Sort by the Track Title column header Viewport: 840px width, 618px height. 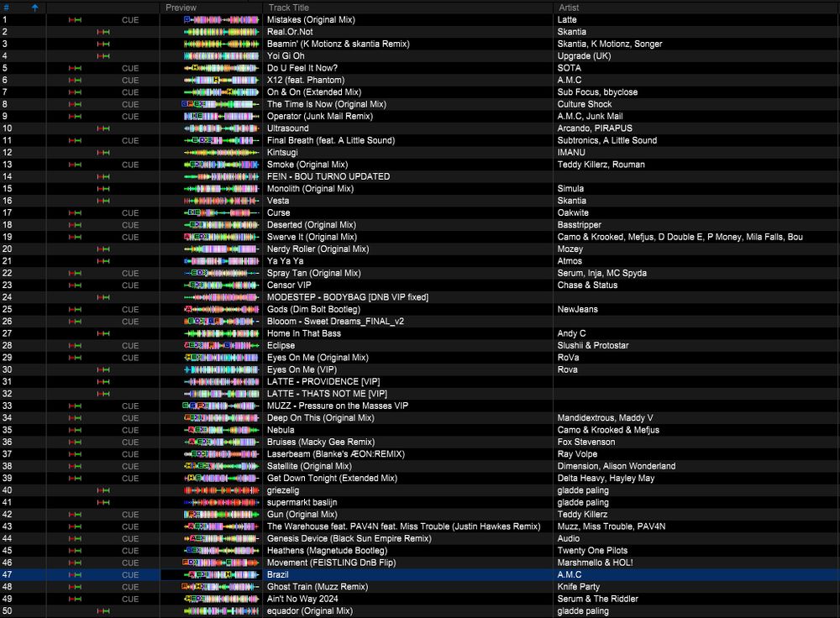click(288, 8)
